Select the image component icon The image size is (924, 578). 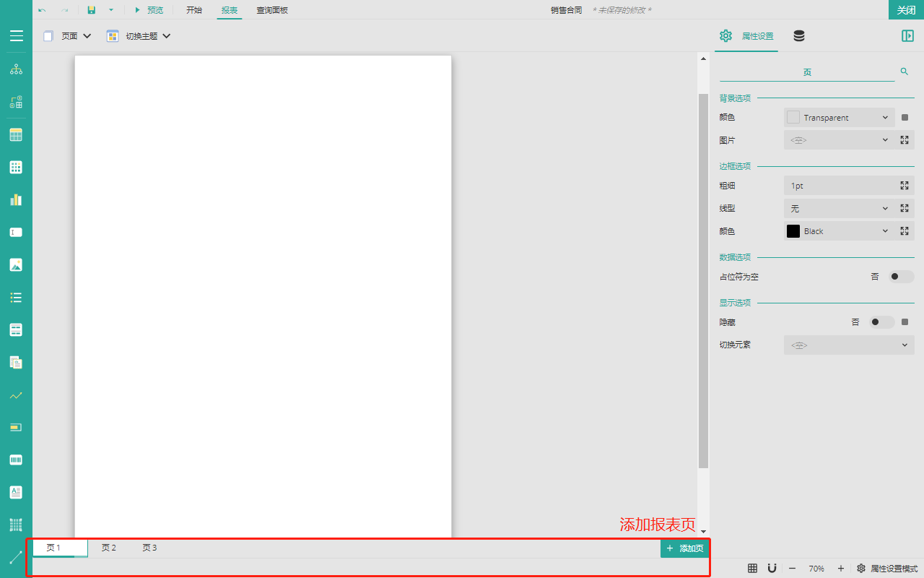click(16, 264)
